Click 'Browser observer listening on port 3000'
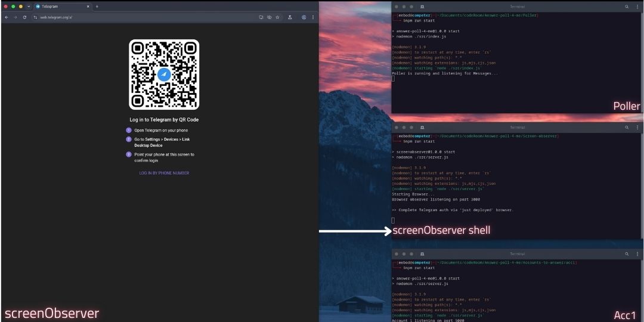Viewport: 644px width, 322px height. click(436, 200)
